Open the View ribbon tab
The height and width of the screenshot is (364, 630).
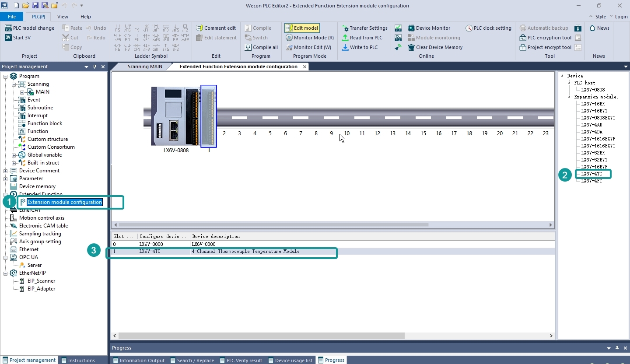click(63, 17)
